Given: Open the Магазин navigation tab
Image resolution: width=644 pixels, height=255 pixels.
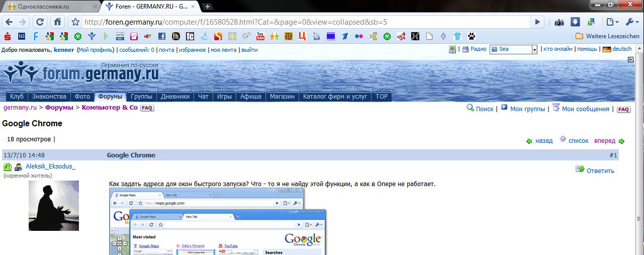Looking at the screenshot, I should click(x=282, y=97).
